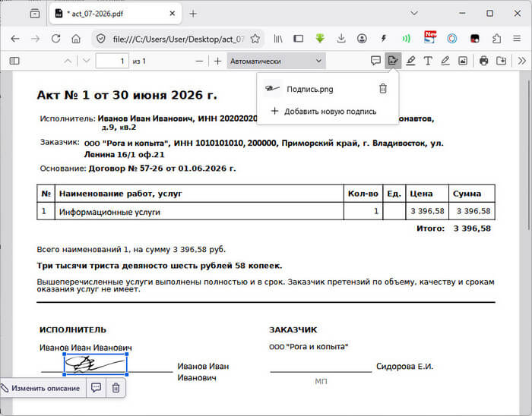Go forward with the right arrow

pos(35,39)
